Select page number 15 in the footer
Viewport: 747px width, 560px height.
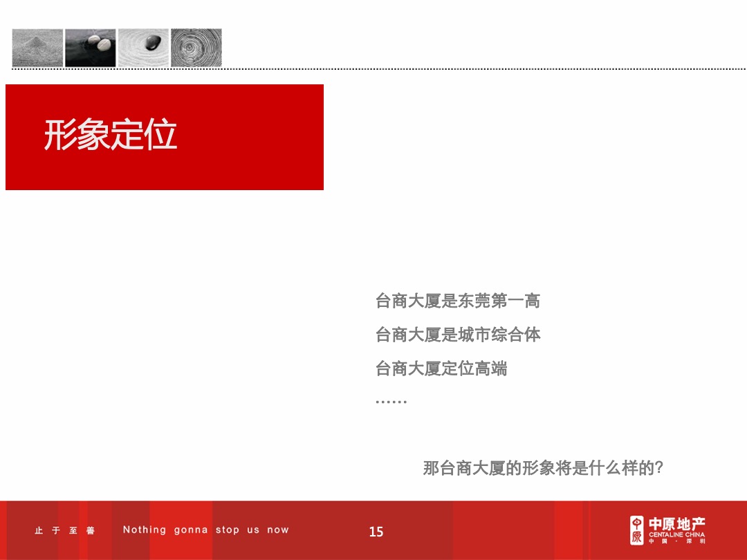click(376, 532)
